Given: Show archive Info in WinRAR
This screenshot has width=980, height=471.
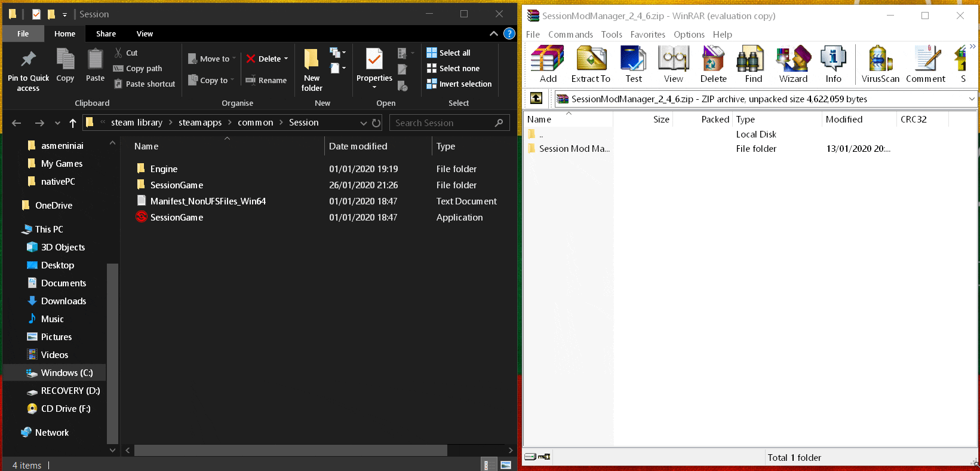Looking at the screenshot, I should pyautogui.click(x=833, y=64).
